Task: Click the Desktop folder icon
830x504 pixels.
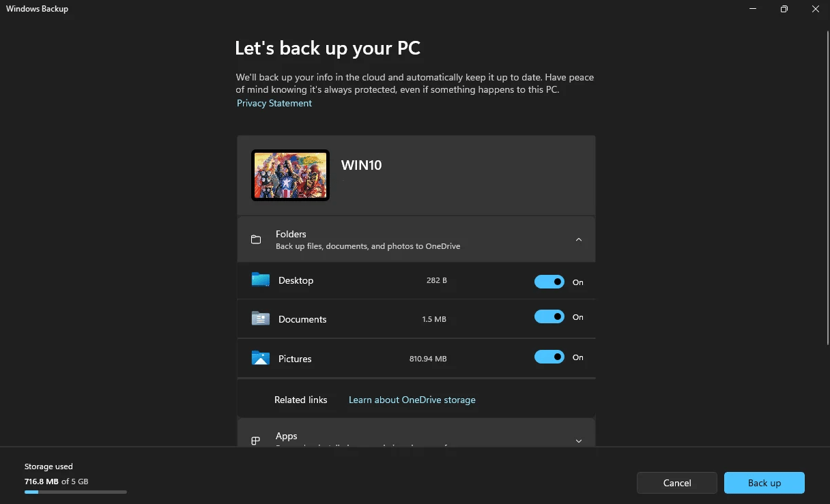Action: tap(260, 280)
